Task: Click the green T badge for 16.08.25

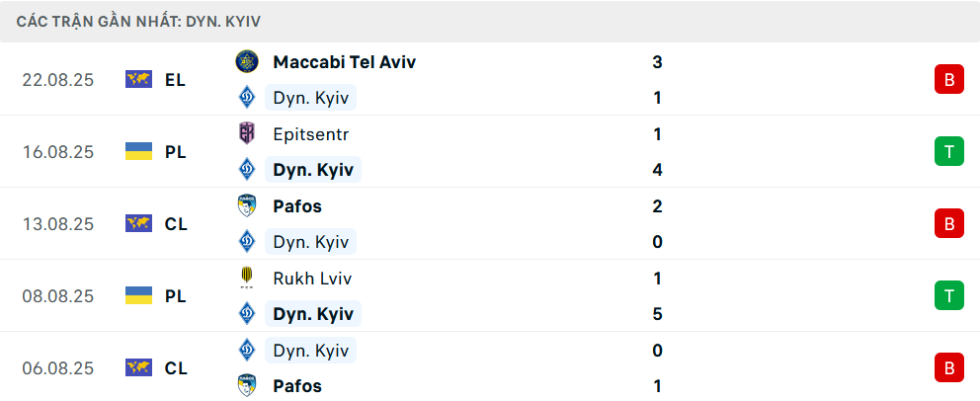Action: coord(948,152)
